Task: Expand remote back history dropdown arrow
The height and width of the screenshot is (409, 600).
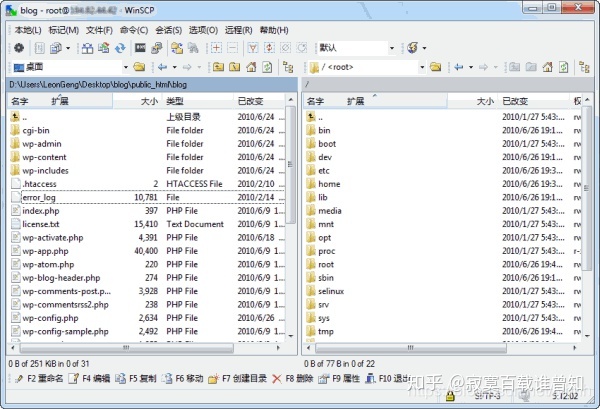Action: (471, 67)
